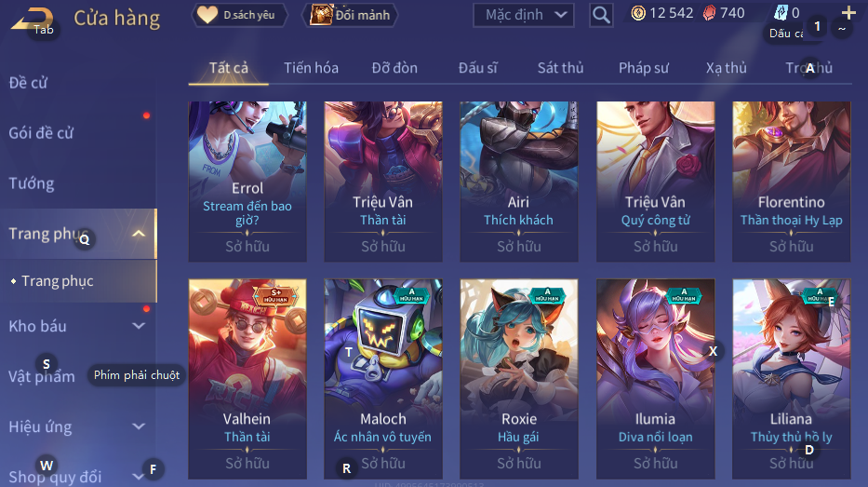868x487 pixels.
Task: Click the red gem currency icon
Action: tap(709, 13)
